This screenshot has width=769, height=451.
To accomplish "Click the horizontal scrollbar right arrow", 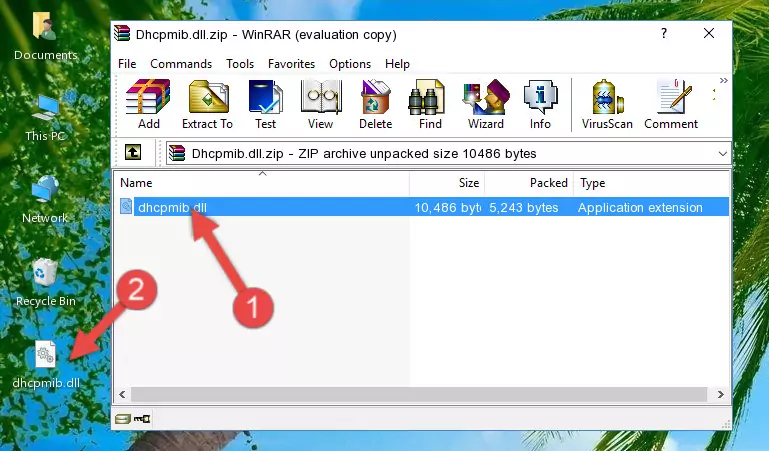I will (720, 394).
